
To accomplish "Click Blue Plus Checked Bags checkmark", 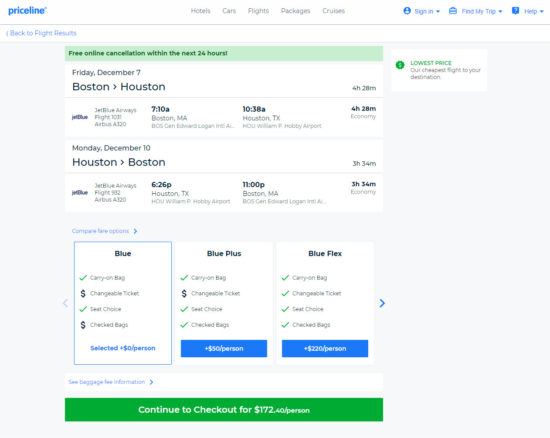I will [184, 325].
